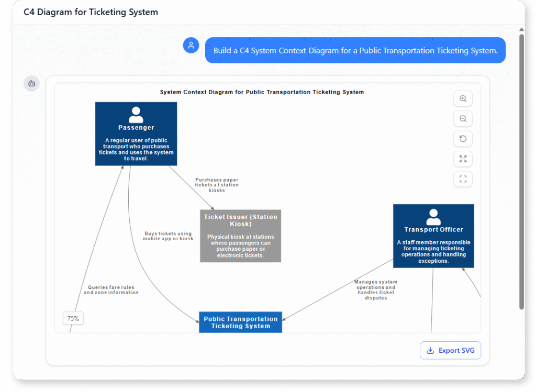Screen dimensions: 536x392
Task: Reset the diagram view with the reset icon
Action: tap(463, 139)
